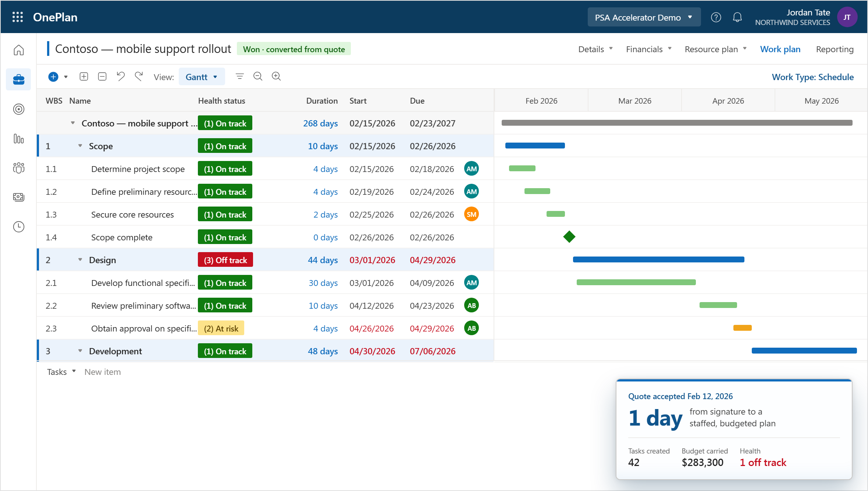Viewport: 868px width, 491px height.
Task: Click start date 04/30/2026 for Development
Action: click(x=372, y=351)
